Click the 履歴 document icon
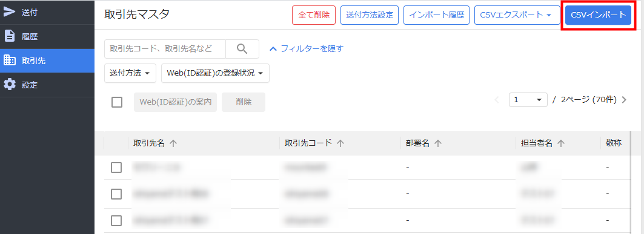The image size is (644, 234). coord(9,36)
